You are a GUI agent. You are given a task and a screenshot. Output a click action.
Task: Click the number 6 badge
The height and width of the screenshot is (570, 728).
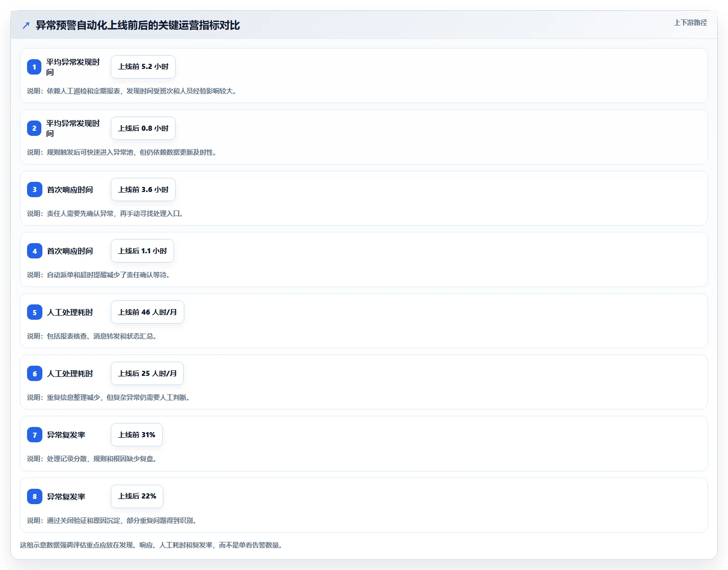point(34,373)
